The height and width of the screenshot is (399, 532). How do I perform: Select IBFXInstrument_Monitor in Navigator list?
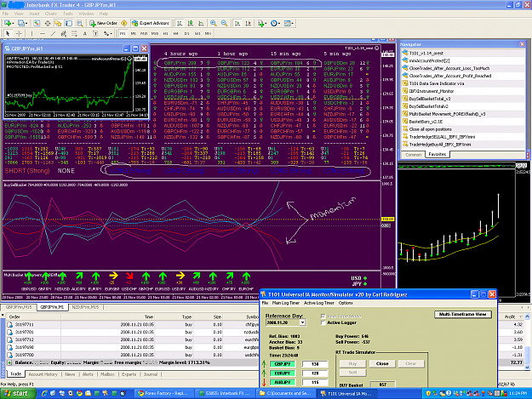[432, 91]
